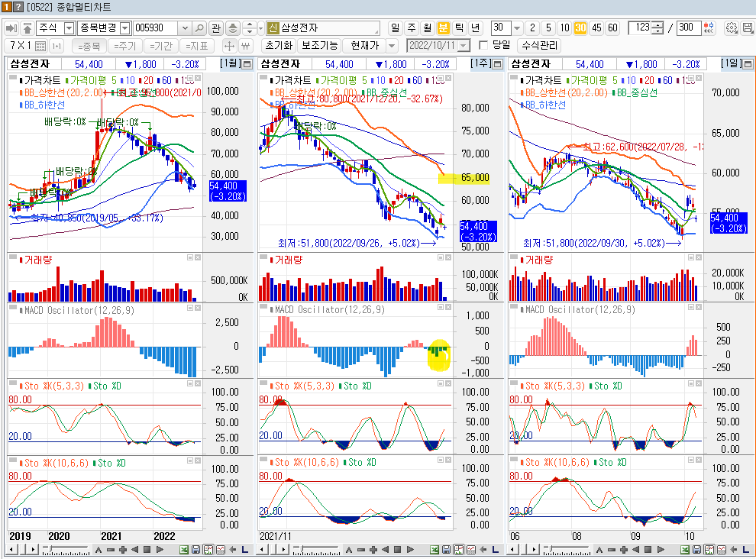
Task: Click zoom-in plus on monthly chart toolbar
Action: 122,550
